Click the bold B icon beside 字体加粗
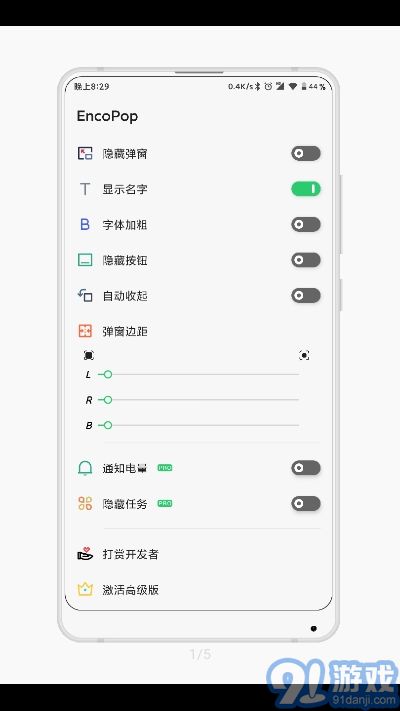 pyautogui.click(x=85, y=224)
